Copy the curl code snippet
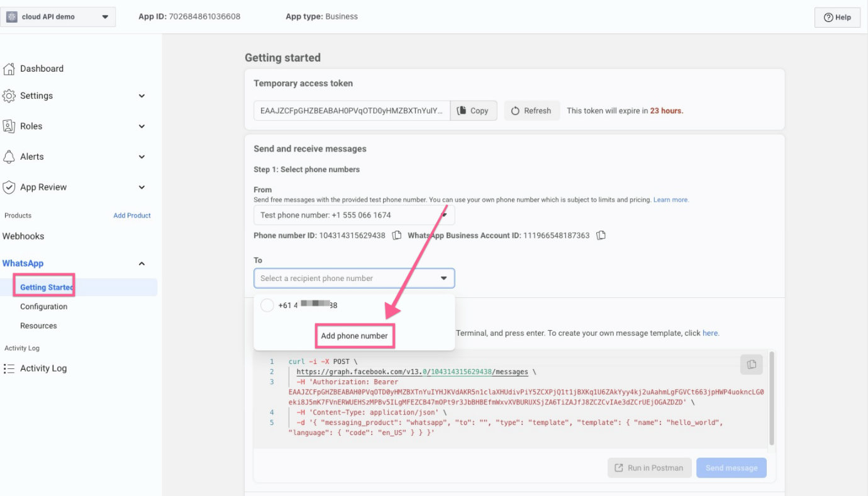The image size is (868, 496). (x=751, y=365)
